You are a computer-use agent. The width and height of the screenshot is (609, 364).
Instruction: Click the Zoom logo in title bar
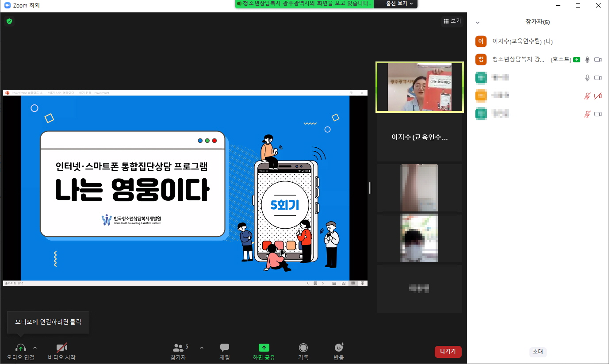coord(7,5)
